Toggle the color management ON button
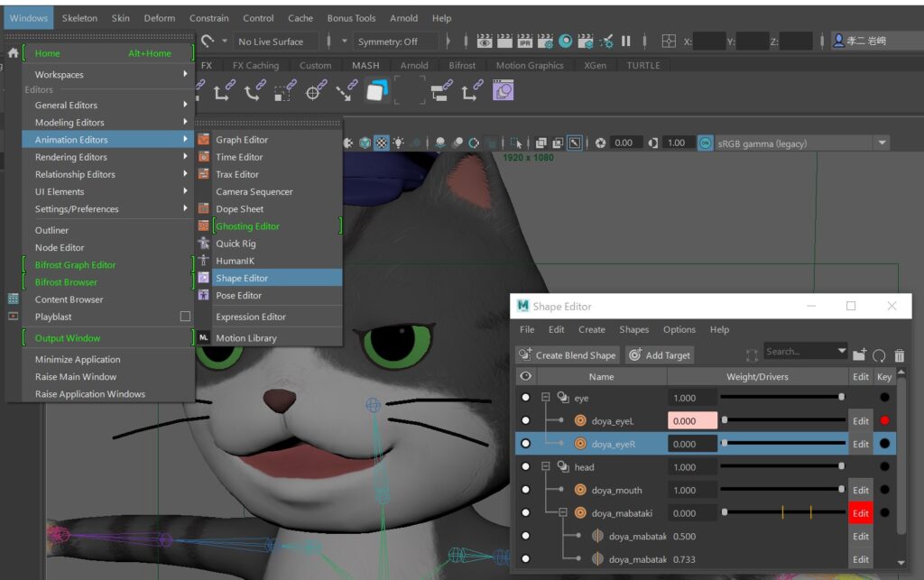The height and width of the screenshot is (580, 924). tap(706, 143)
